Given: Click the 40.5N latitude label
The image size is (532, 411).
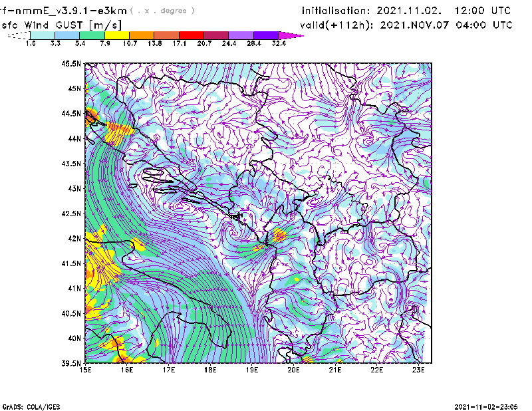Looking at the screenshot, I should (71, 313).
